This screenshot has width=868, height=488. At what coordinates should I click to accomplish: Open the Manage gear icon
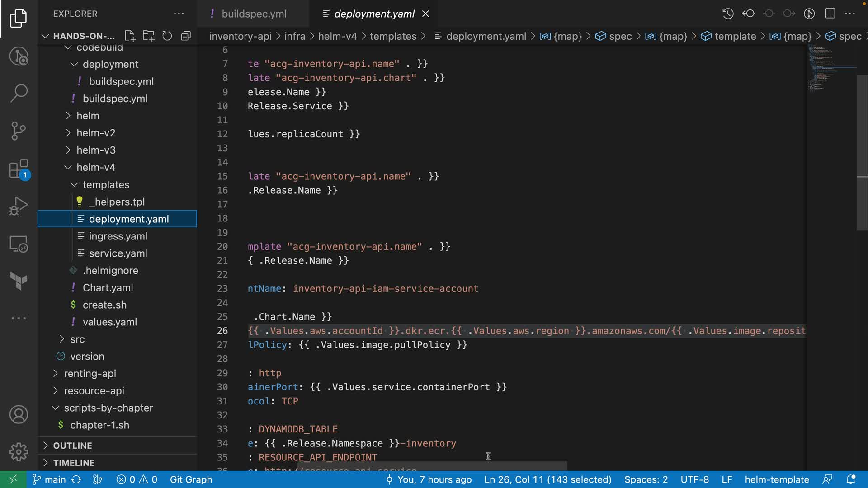pyautogui.click(x=19, y=451)
